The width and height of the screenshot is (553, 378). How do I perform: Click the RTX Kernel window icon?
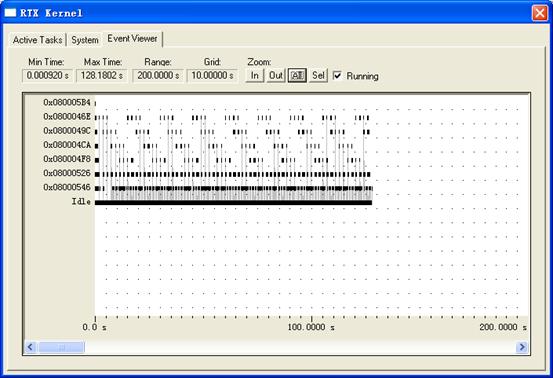(10, 13)
